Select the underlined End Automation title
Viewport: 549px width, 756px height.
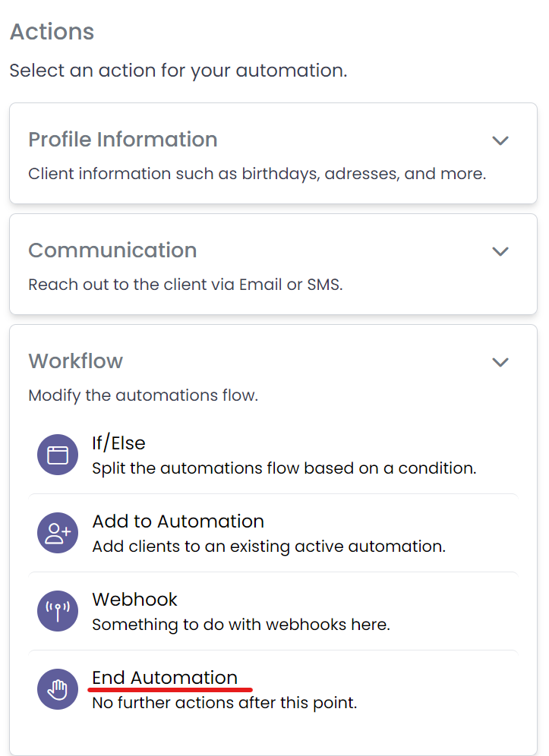coord(165,678)
